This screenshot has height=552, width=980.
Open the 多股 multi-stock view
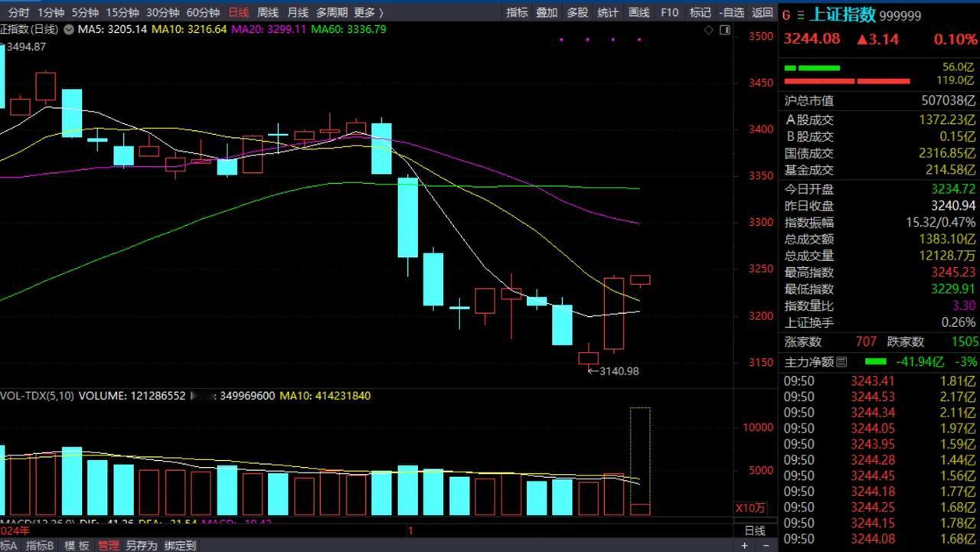click(577, 12)
